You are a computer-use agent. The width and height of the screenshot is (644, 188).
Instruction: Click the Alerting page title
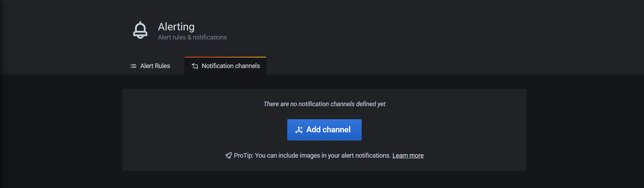point(176,27)
